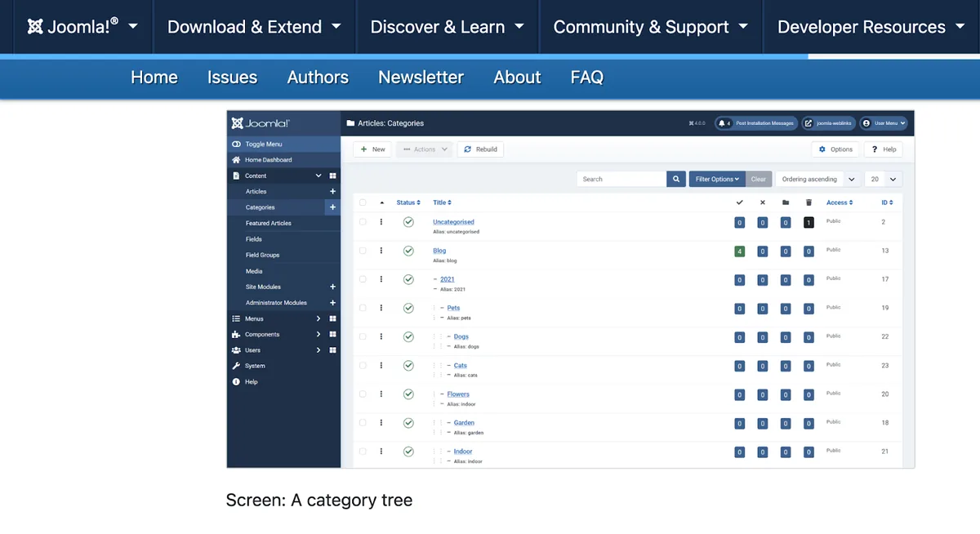The image size is (980, 534).
Task: Check the checkbox for 2021 row
Action: [363, 279]
